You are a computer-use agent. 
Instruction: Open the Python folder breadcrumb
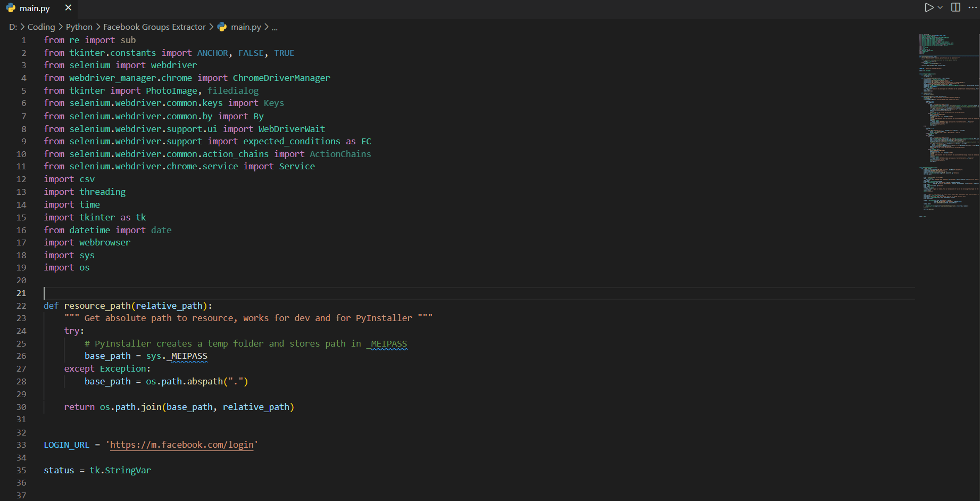(79, 27)
